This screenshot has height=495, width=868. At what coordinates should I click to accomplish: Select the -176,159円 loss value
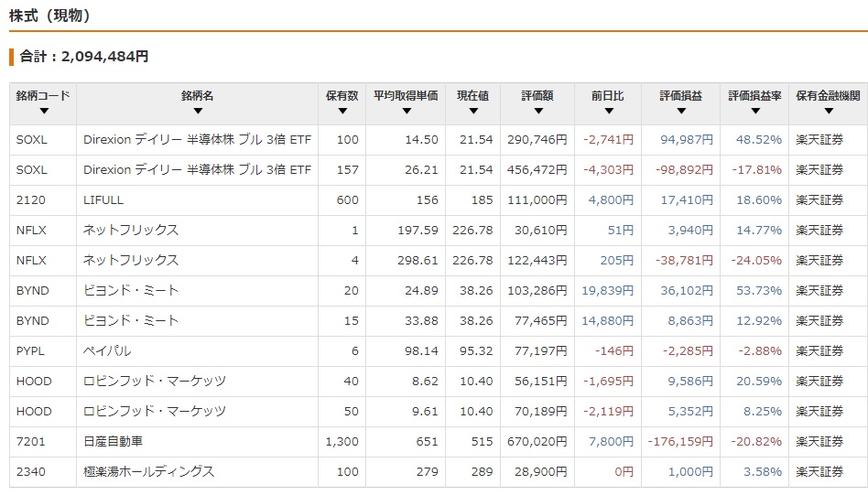(680, 442)
